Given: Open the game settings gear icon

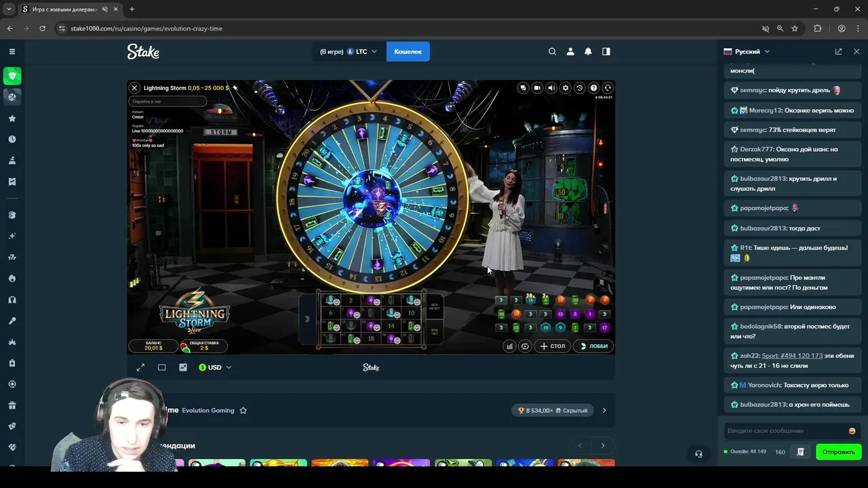Looking at the screenshot, I should (x=566, y=87).
